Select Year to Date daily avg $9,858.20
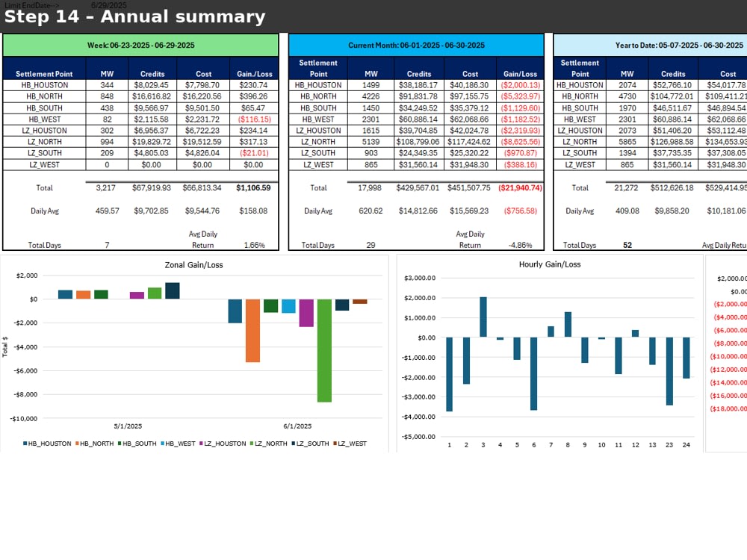Viewport: 747px width, 560px height. click(672, 211)
